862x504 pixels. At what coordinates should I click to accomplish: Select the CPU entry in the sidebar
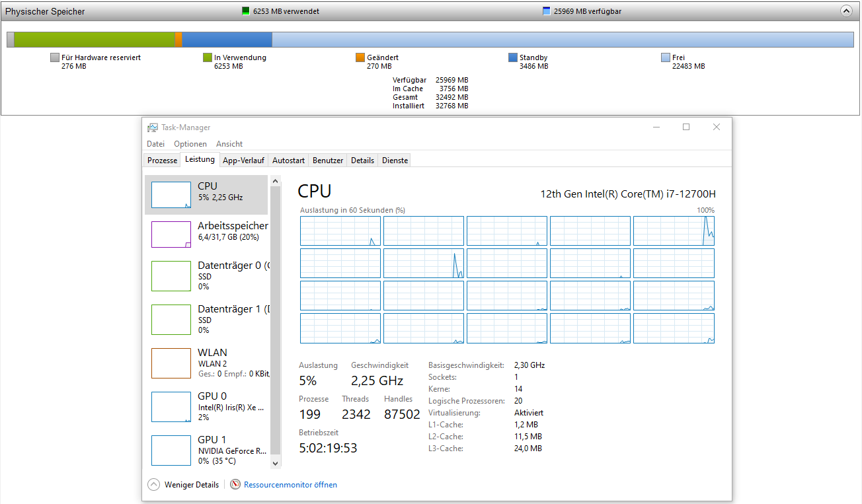[206, 195]
